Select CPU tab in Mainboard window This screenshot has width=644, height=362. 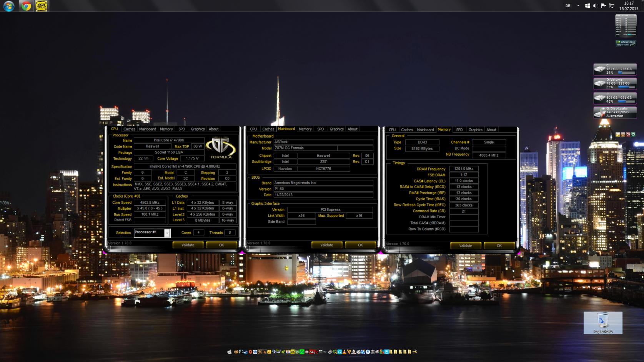pos(253,129)
